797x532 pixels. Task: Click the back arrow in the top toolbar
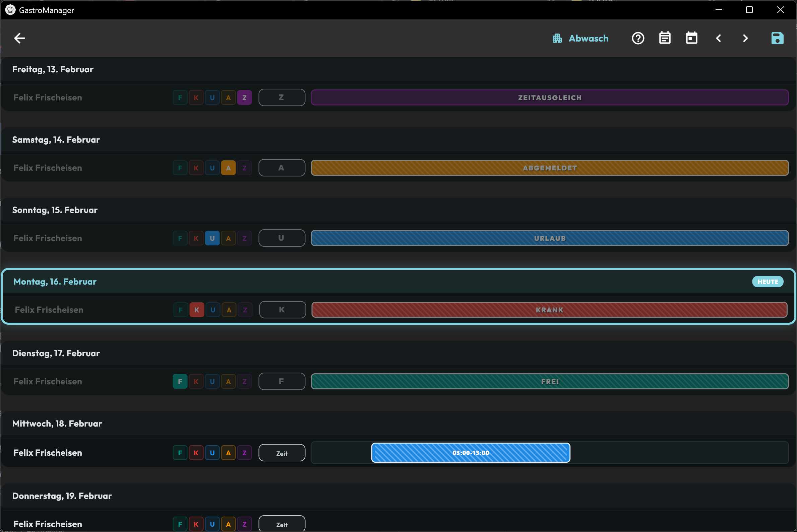[19, 37]
